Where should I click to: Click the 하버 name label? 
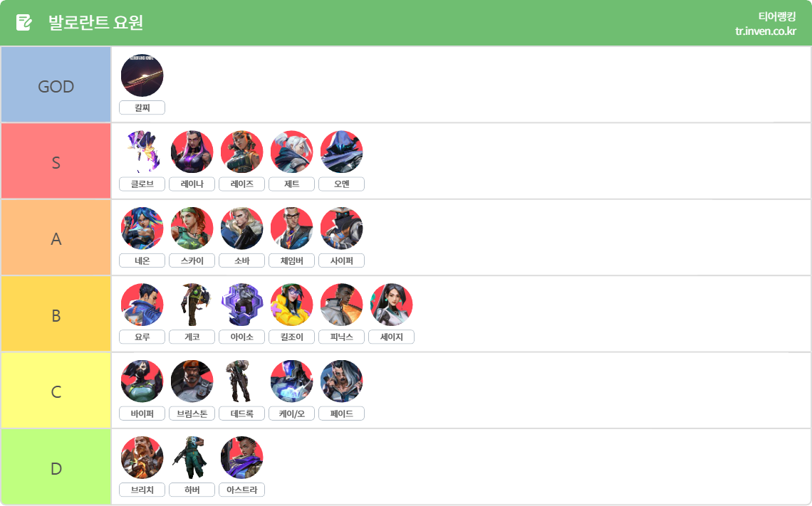click(192, 490)
